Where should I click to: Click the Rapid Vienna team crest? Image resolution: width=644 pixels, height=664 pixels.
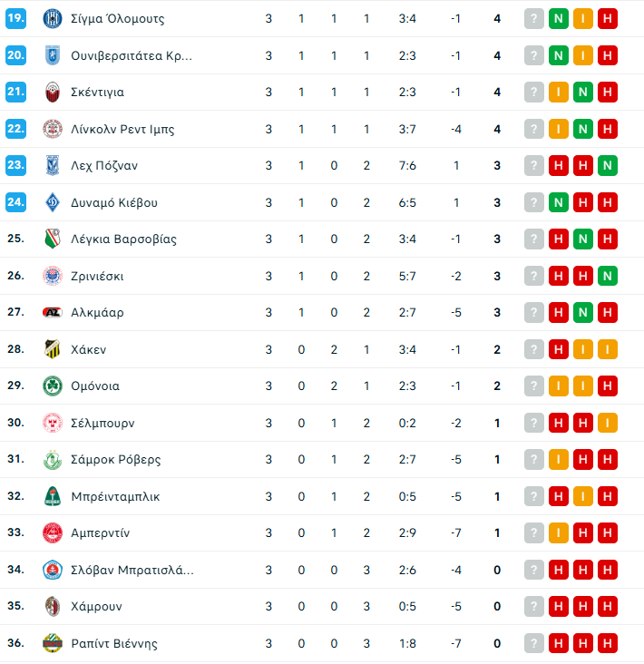click(x=52, y=643)
